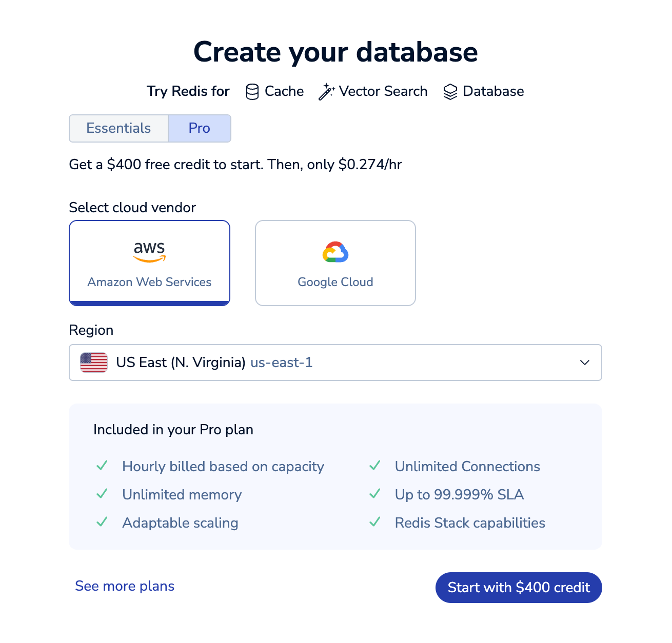Click checkmark beside Hourly billed based on capacity
The width and height of the screenshot is (672, 643).
click(x=102, y=466)
